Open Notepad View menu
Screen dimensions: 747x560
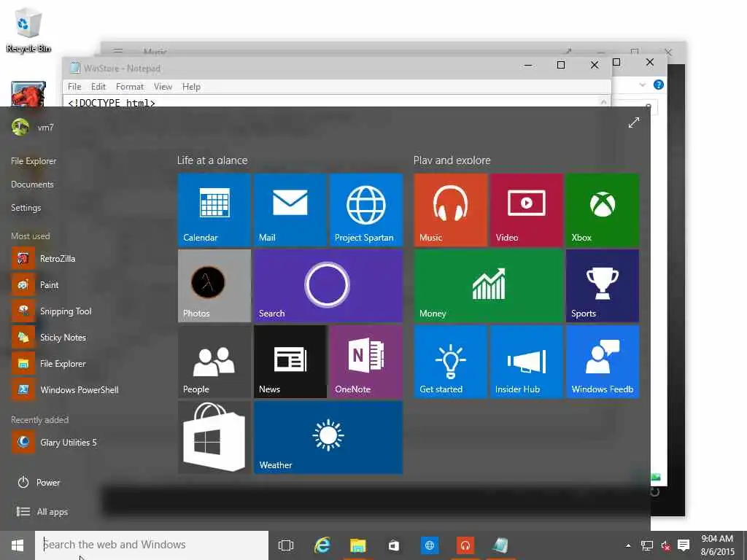pyautogui.click(x=163, y=87)
